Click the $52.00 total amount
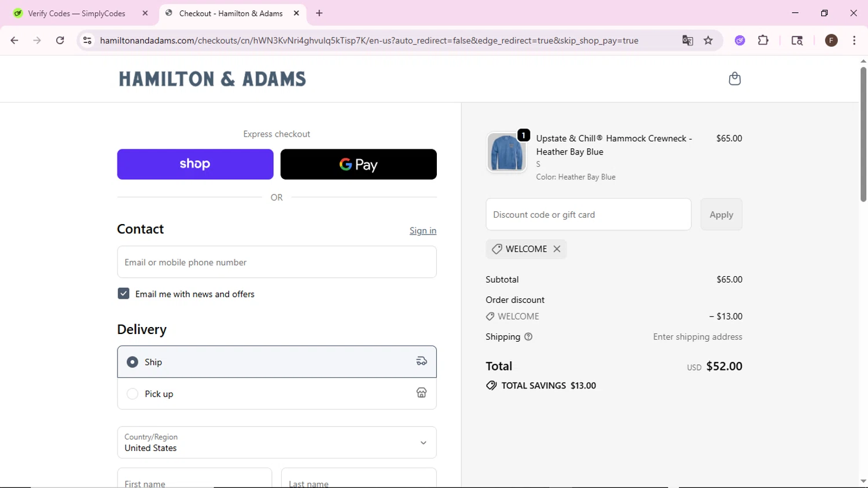 pos(724,366)
